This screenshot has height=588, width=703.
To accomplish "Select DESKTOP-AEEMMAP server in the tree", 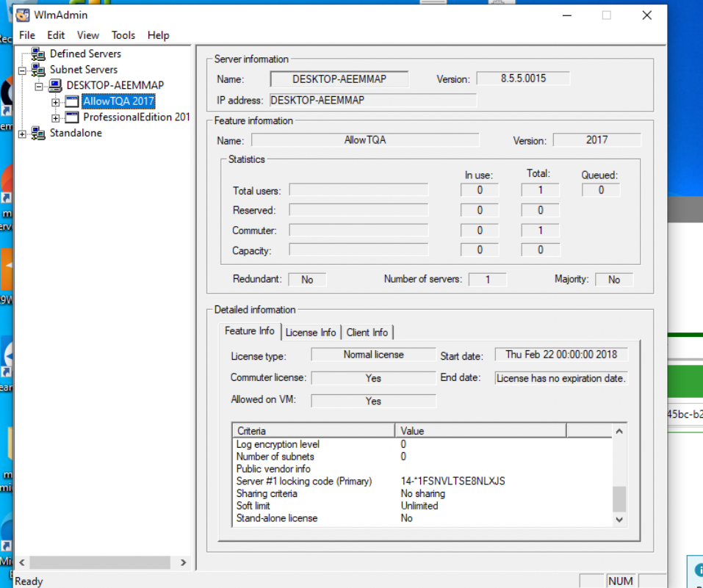I will [x=115, y=85].
